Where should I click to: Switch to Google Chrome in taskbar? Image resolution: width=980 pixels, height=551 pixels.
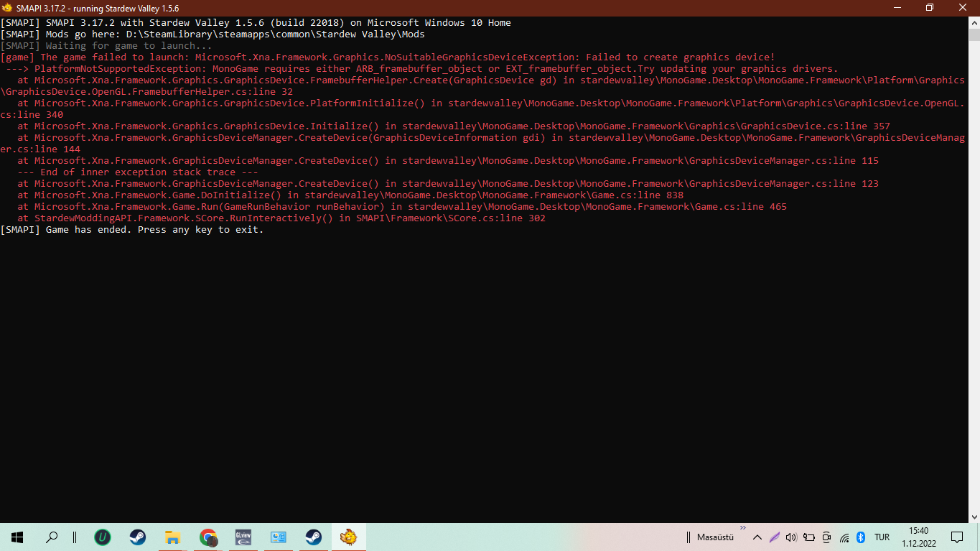pos(208,537)
